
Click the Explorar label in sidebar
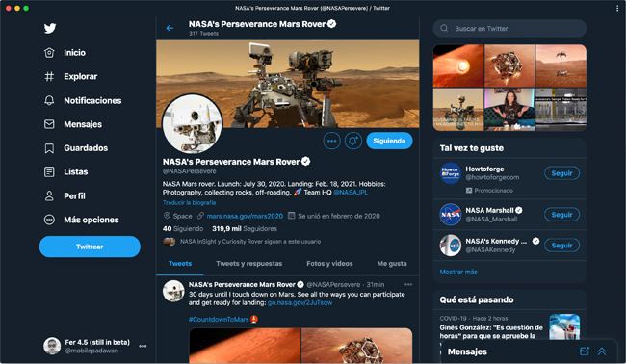pos(81,77)
